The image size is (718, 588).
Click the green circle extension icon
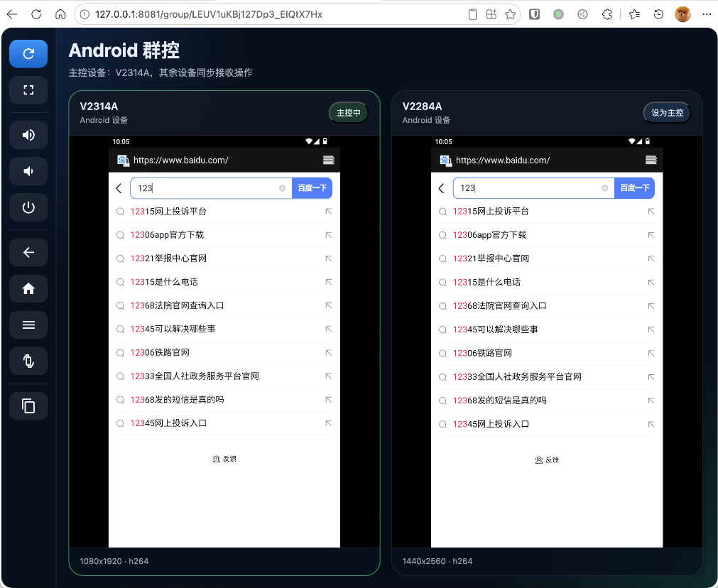coord(558,14)
